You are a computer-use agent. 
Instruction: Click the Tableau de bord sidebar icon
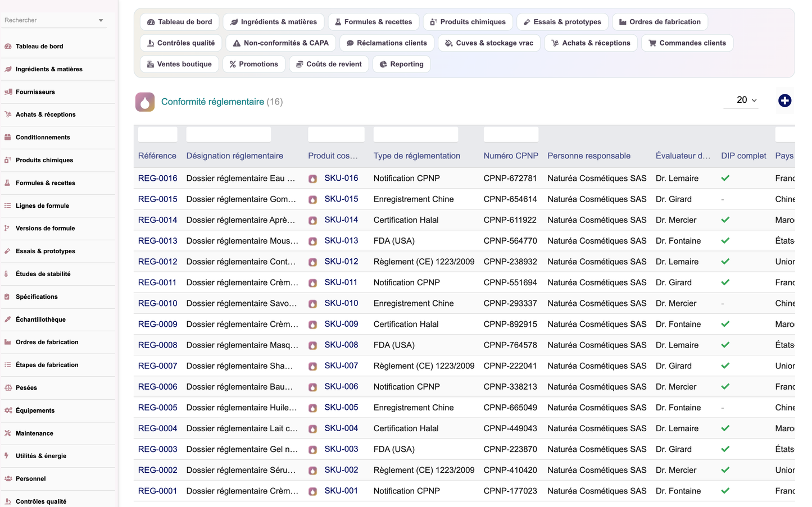pos(8,47)
